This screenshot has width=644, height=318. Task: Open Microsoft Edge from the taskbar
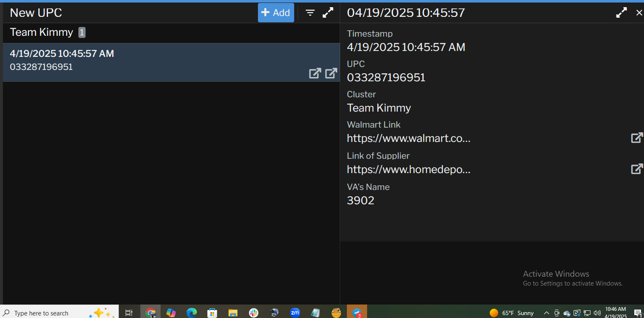click(192, 313)
